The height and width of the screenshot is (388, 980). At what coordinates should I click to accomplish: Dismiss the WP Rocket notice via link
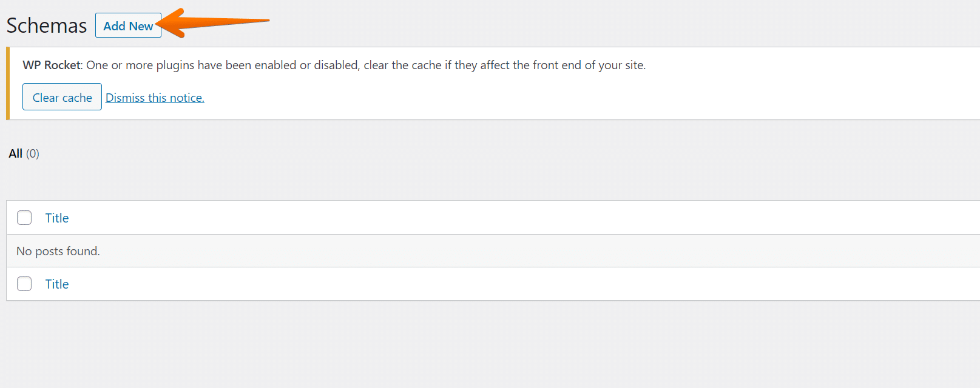155,98
